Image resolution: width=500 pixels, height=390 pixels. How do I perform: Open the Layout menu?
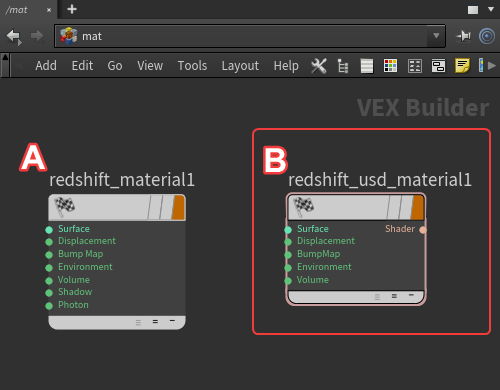click(240, 66)
